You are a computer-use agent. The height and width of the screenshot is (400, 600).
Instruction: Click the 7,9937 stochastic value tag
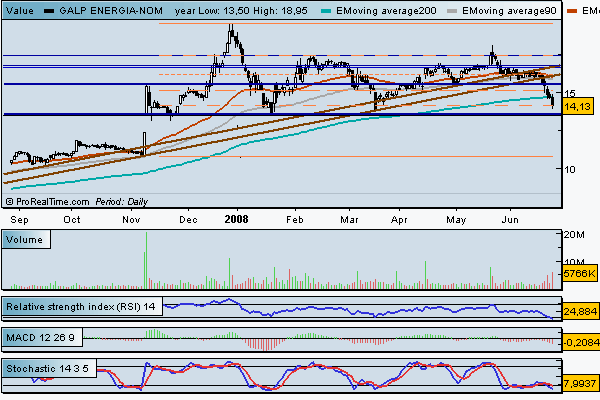(580, 383)
